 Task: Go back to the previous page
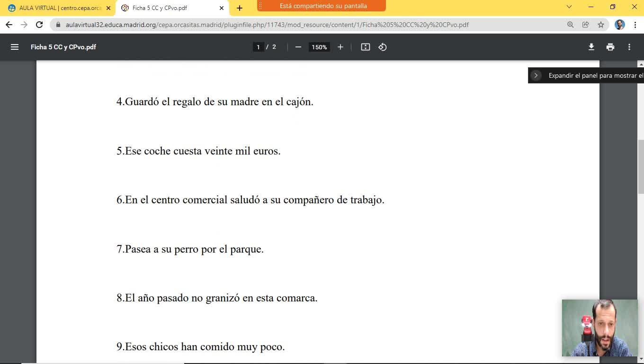[x=9, y=25]
